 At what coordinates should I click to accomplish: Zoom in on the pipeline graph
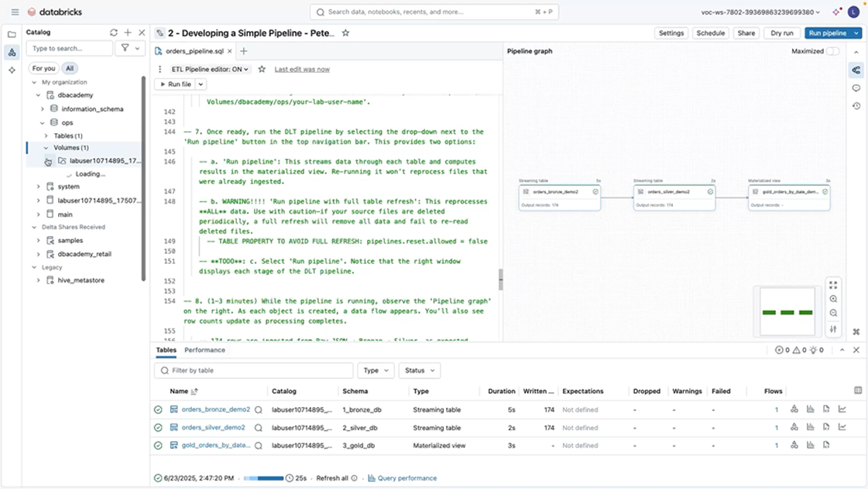[x=833, y=299]
